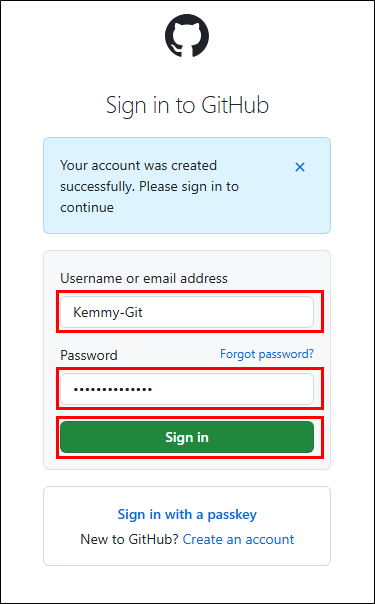375x604 pixels.
Task: Focus the Username or email address field
Action: (x=187, y=312)
